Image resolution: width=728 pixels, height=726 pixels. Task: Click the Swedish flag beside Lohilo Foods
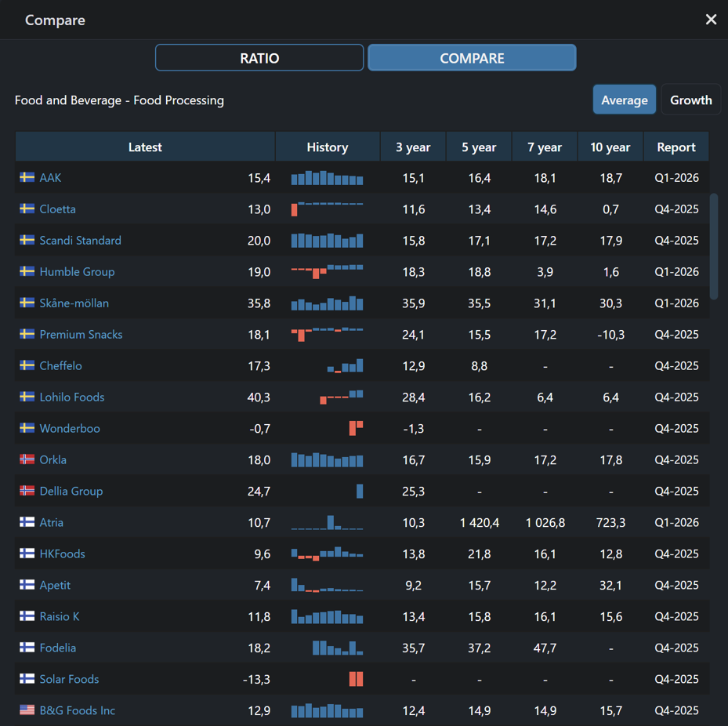(x=27, y=396)
